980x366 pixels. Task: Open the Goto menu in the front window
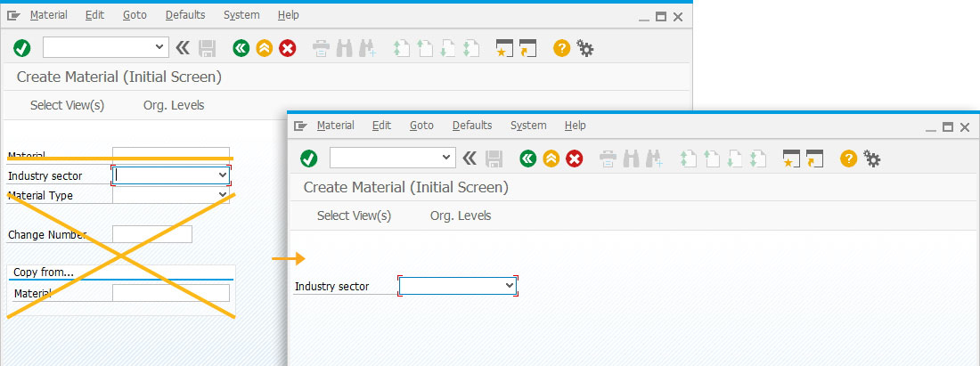pos(421,126)
